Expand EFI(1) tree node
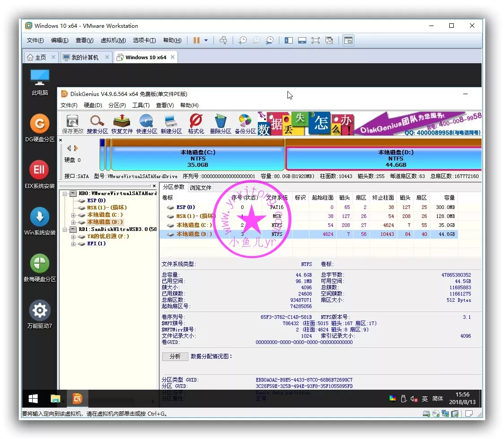This screenshot has width=504, height=439. (73, 244)
